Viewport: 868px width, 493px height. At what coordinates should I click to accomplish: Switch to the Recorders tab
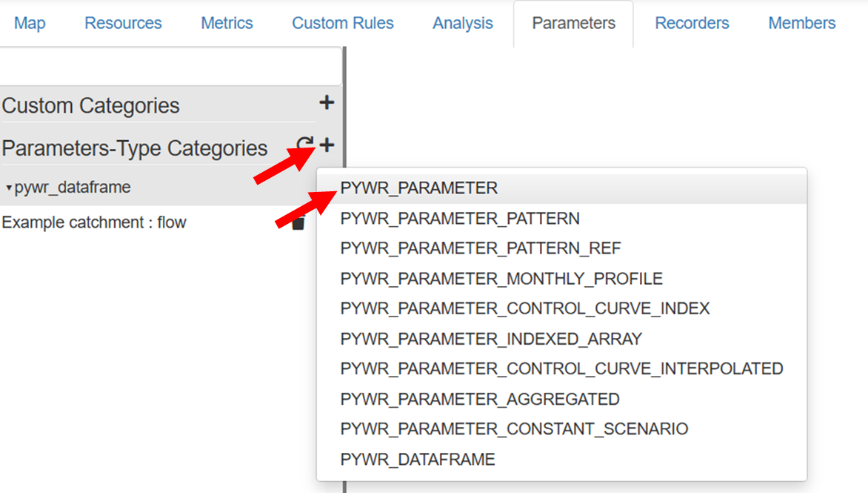(x=692, y=23)
